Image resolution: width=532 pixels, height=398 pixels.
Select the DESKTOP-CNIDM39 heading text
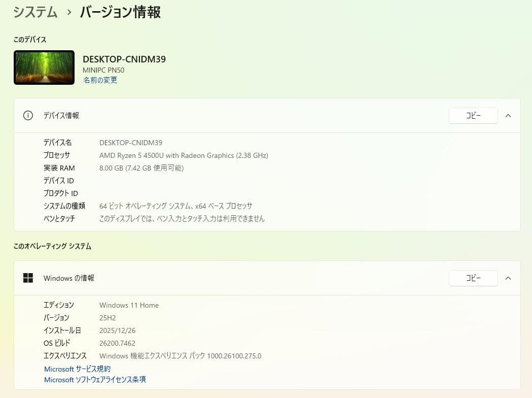tap(124, 59)
